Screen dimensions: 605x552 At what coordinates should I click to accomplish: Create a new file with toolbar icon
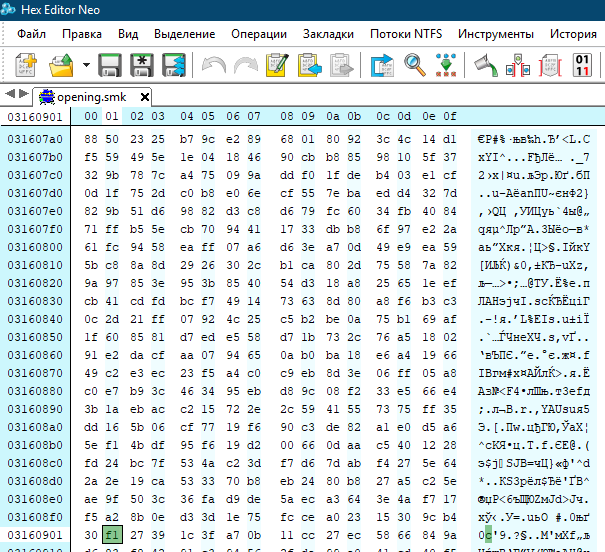pos(26,65)
